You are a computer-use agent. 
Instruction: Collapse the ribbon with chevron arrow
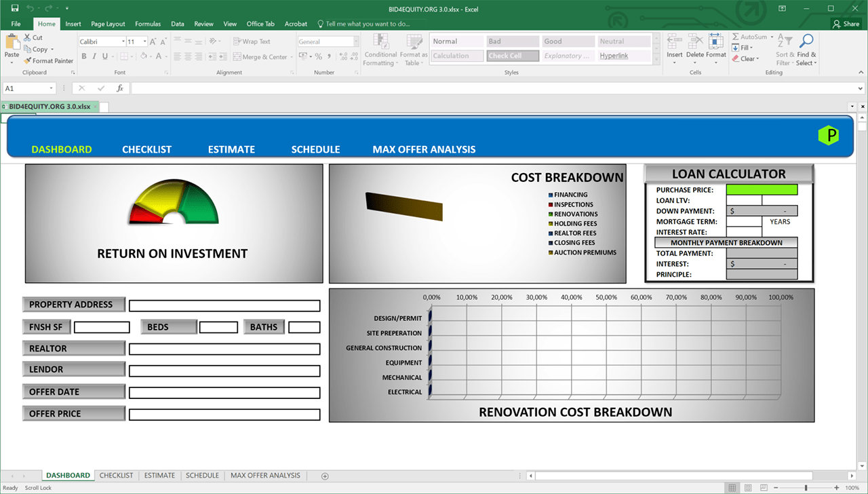[860, 73]
